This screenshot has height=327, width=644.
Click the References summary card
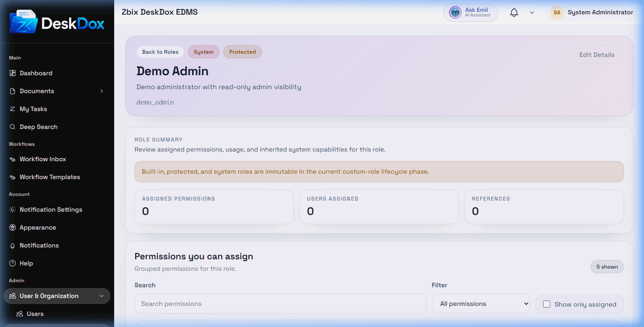click(544, 207)
